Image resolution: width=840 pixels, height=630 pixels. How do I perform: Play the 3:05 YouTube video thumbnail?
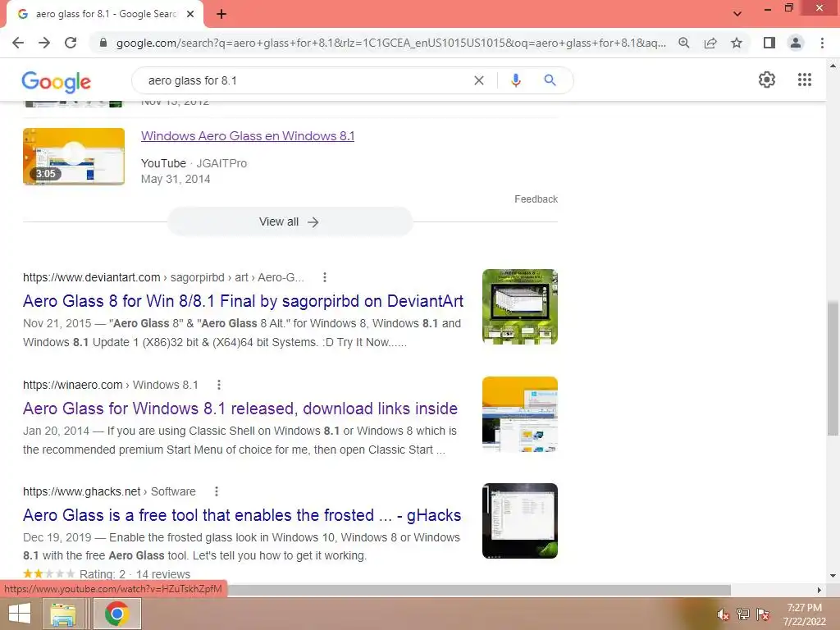[x=74, y=157]
